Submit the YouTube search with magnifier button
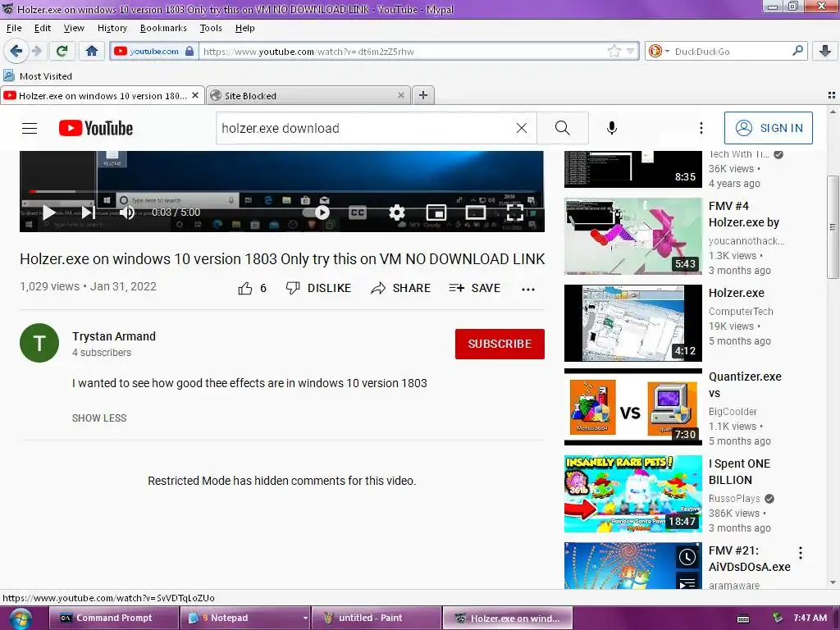The image size is (840, 630). [x=563, y=128]
